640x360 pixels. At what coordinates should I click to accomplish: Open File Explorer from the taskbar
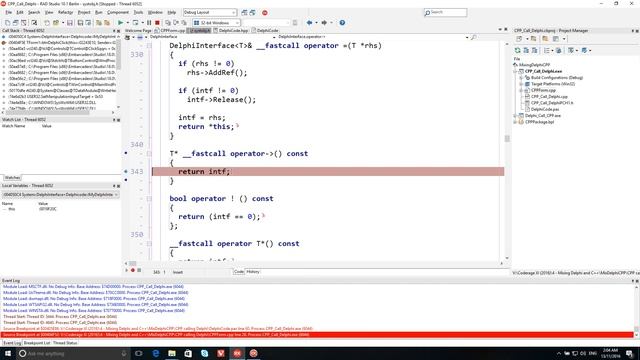tap(172, 353)
